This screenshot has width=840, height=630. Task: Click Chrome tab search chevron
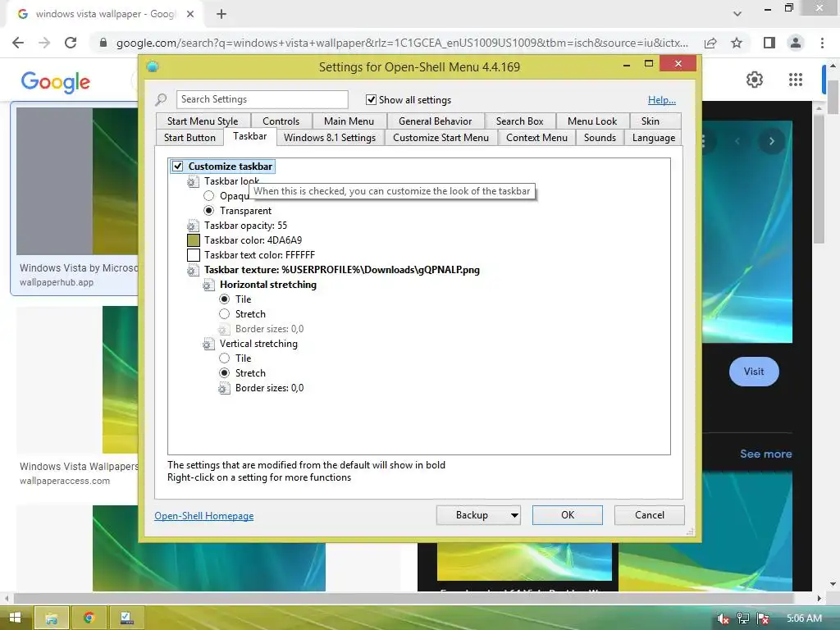[x=737, y=14]
